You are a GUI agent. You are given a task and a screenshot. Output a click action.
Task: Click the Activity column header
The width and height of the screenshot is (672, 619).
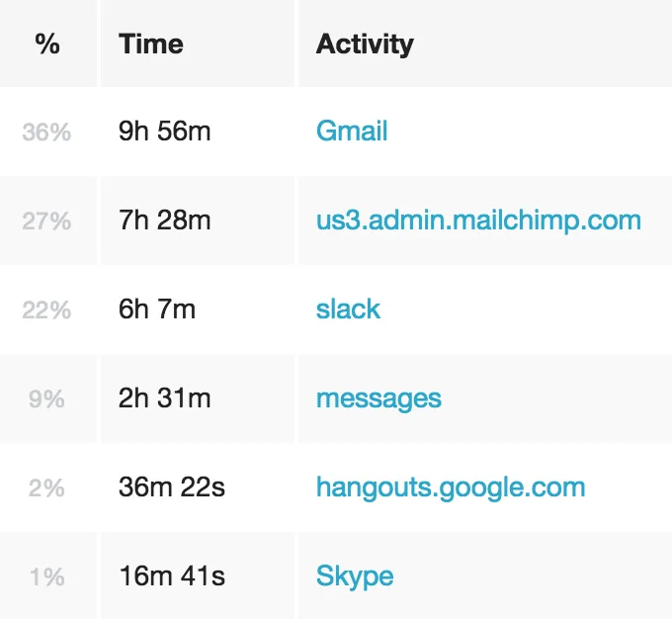(365, 44)
